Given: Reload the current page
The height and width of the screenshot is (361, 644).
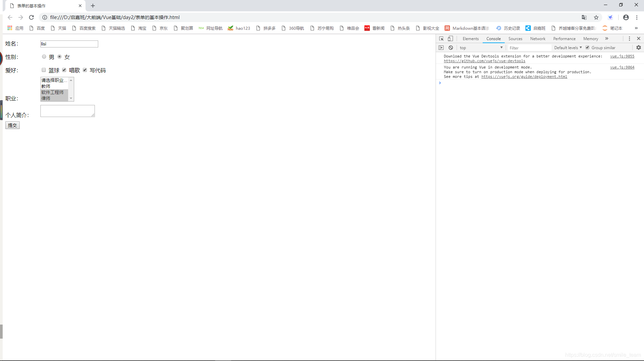Looking at the screenshot, I should click(31, 17).
